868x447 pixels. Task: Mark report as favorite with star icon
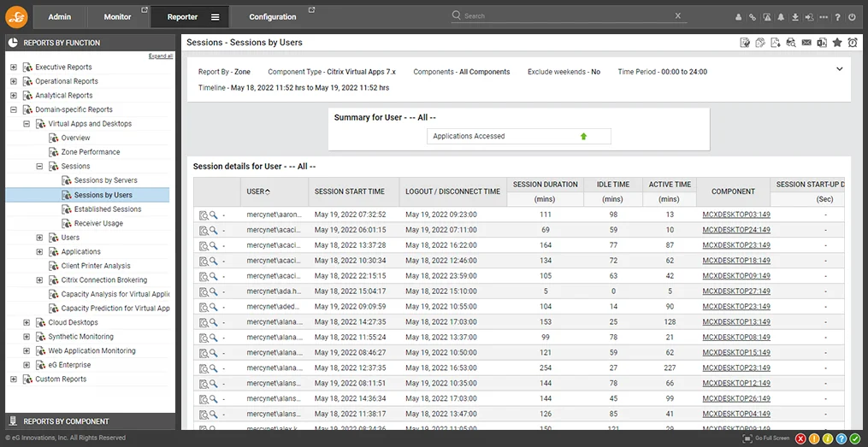coord(837,43)
